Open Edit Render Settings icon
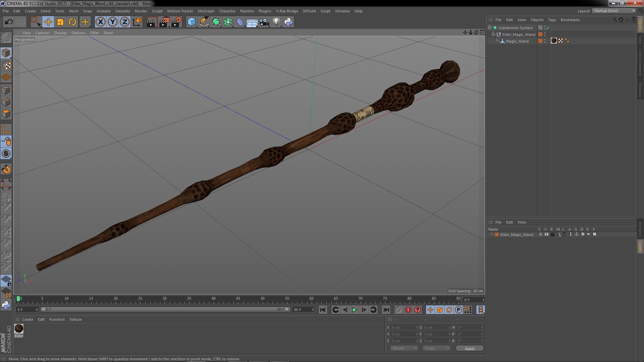Viewport: 644px width, 362px height. tap(176, 22)
